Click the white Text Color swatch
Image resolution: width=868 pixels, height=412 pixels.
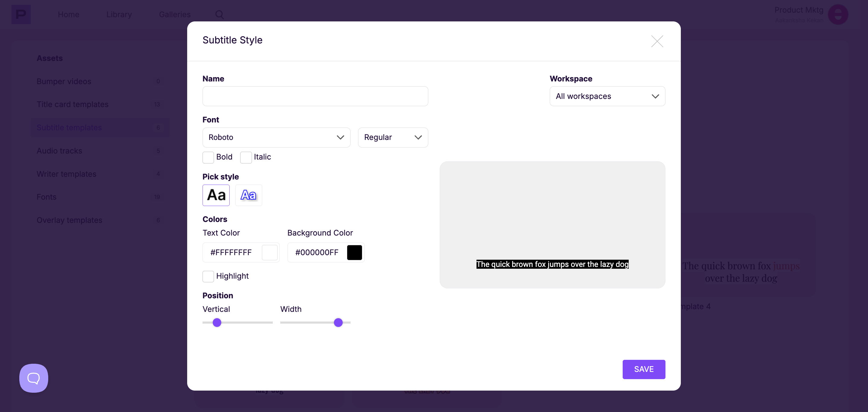(x=269, y=252)
